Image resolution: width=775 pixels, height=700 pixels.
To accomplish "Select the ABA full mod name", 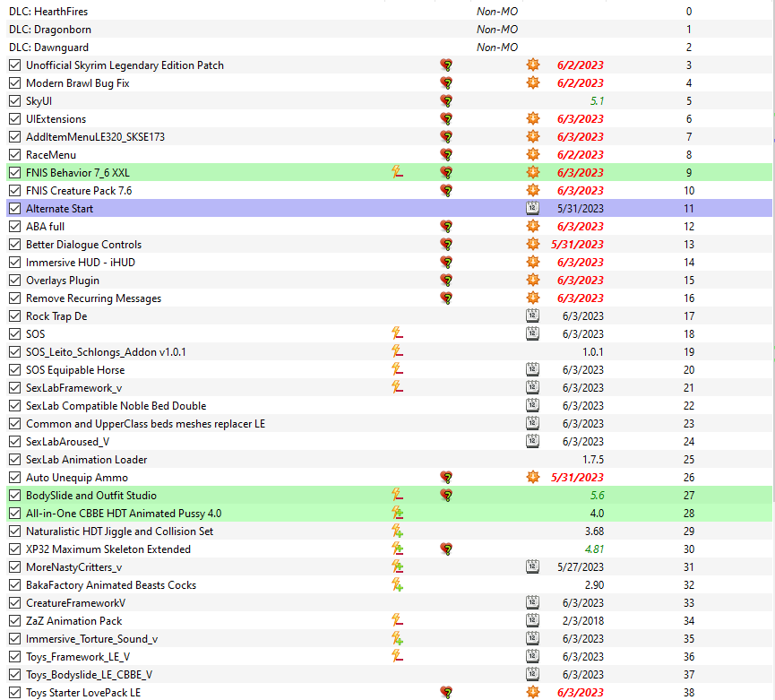I will tap(45, 227).
